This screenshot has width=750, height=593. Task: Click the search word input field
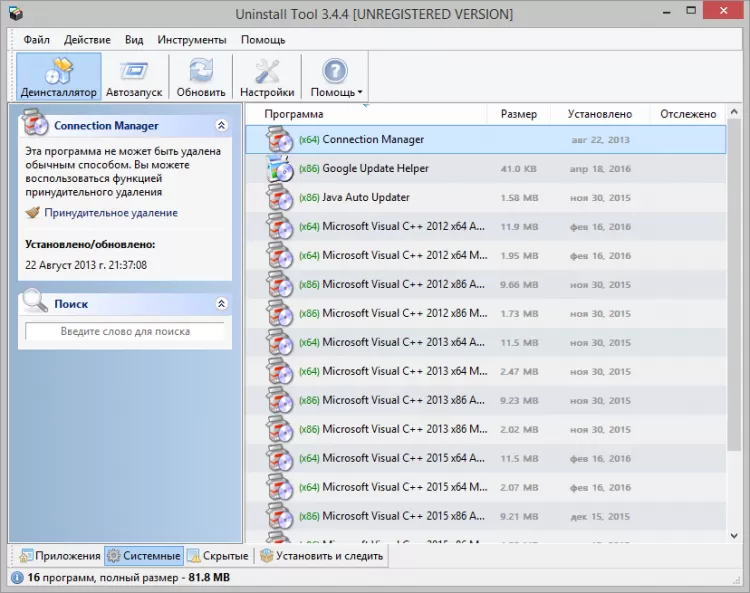pos(125,331)
